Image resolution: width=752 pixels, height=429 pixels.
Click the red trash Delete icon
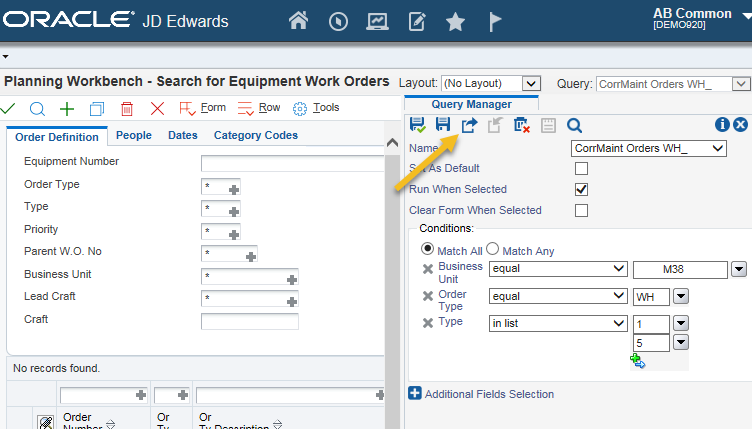click(x=127, y=109)
